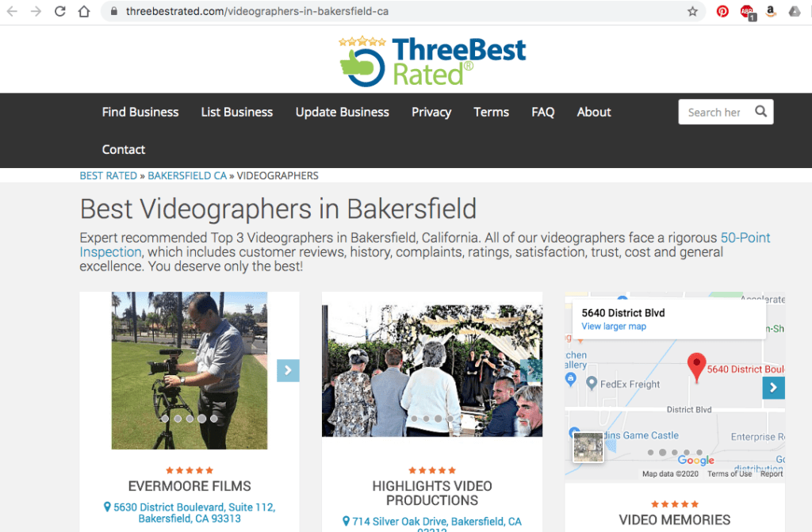The width and height of the screenshot is (812, 532).
Task: Select first slide dot on Evermoore photo
Action: 166,419
